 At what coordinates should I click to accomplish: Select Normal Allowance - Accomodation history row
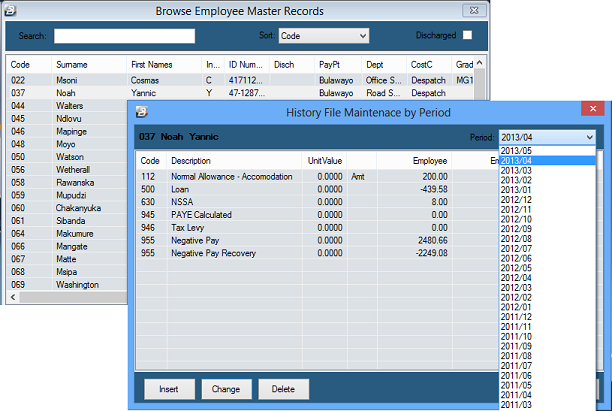point(317,176)
